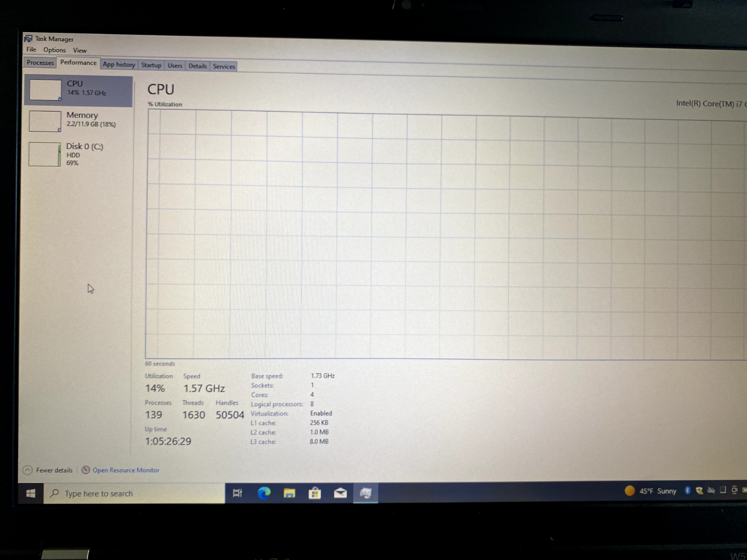Click the L2 cache value '1.0 MB'
The width and height of the screenshot is (747, 560).
[x=319, y=432]
